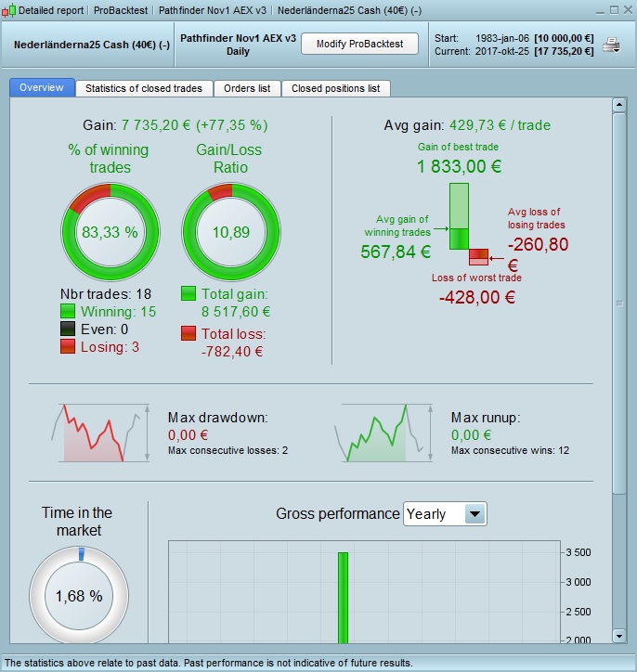Click the Time in the market donut
This screenshot has width=637, height=672.
point(79,595)
